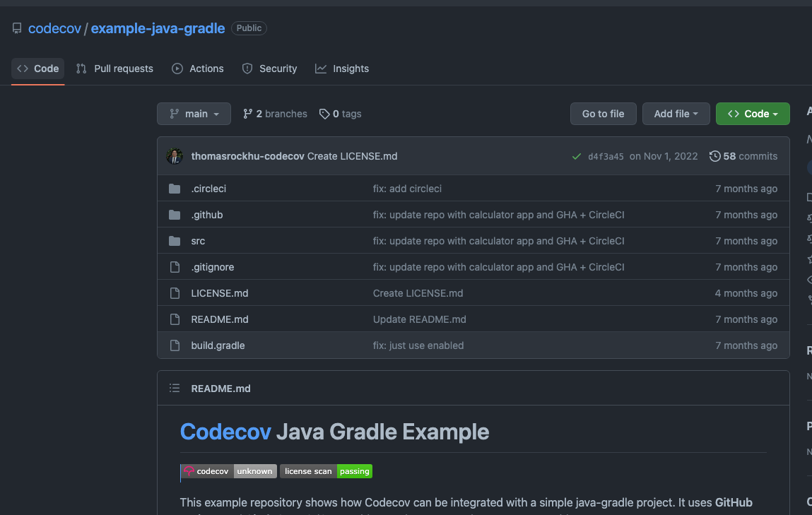Click the codecov unknown badge
Image resolution: width=812 pixels, height=515 pixels.
point(228,471)
